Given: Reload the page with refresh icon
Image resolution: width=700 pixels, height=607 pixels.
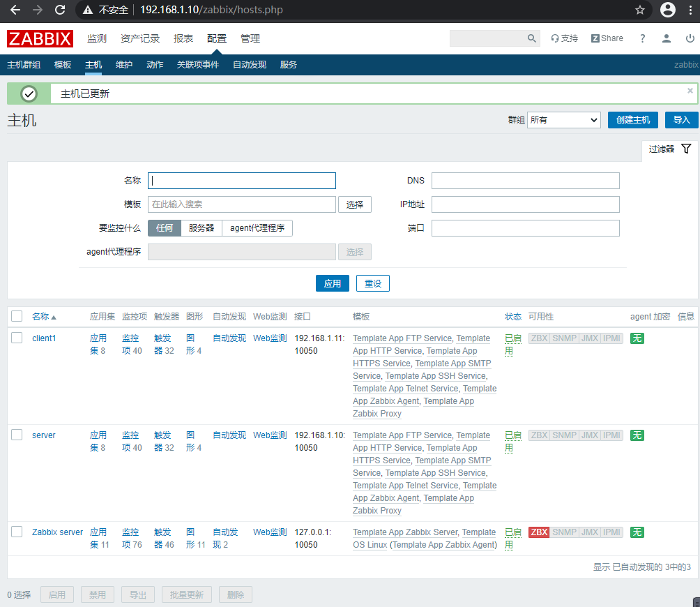Looking at the screenshot, I should tap(60, 10).
